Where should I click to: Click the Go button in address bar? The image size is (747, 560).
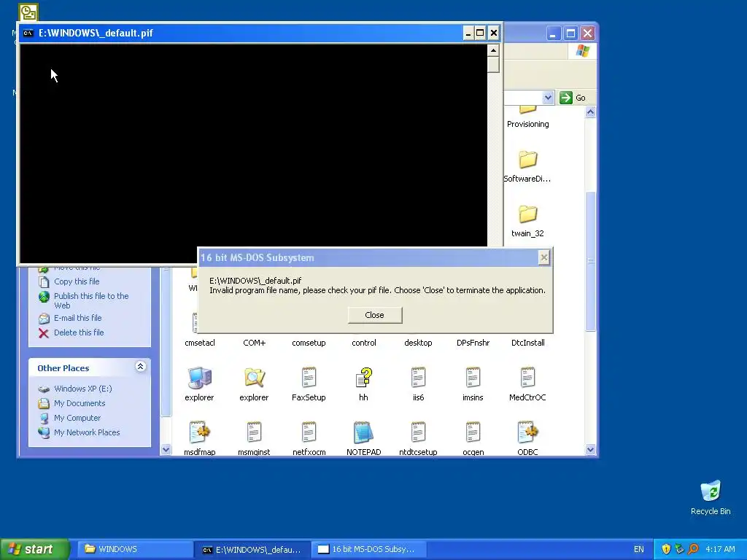pos(573,98)
